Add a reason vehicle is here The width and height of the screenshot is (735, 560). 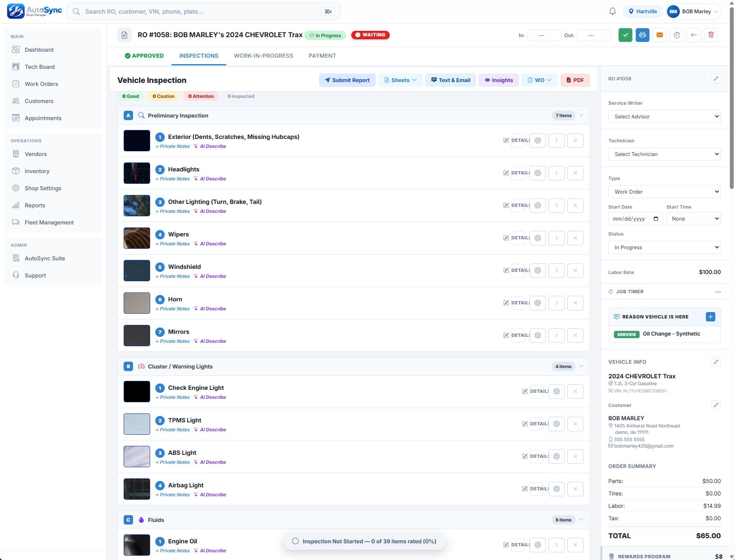tap(710, 317)
